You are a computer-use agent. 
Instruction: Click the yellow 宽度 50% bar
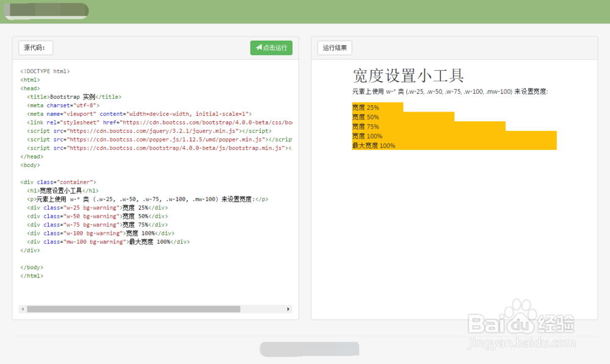[403, 116]
